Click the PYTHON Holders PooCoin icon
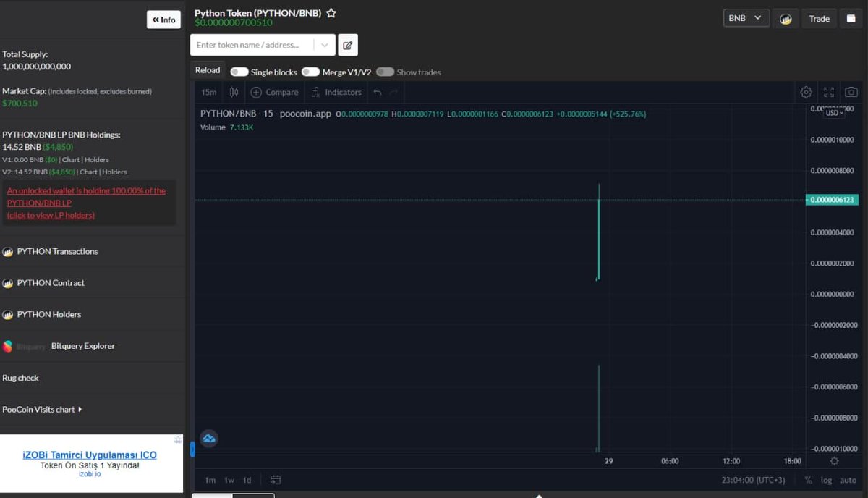 (8, 315)
